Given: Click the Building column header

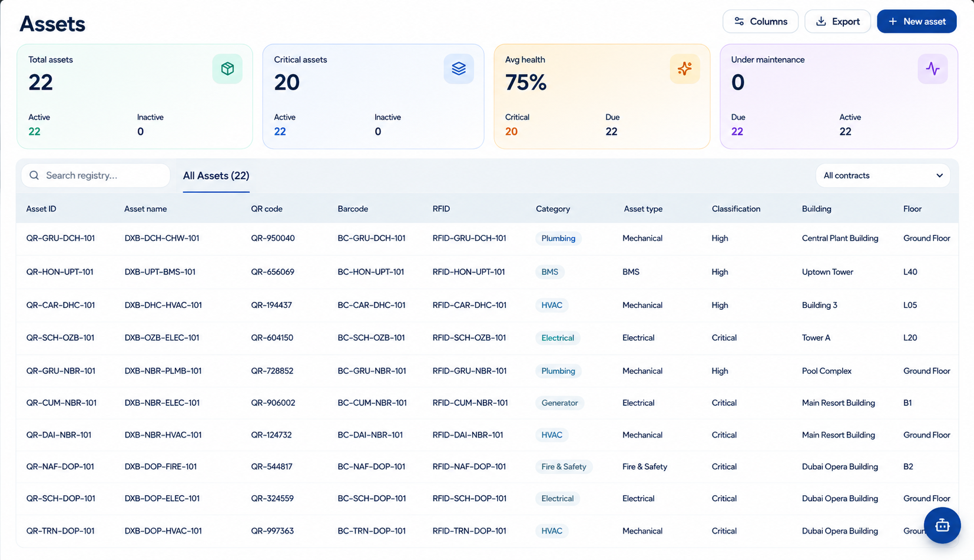Looking at the screenshot, I should click(x=817, y=209).
